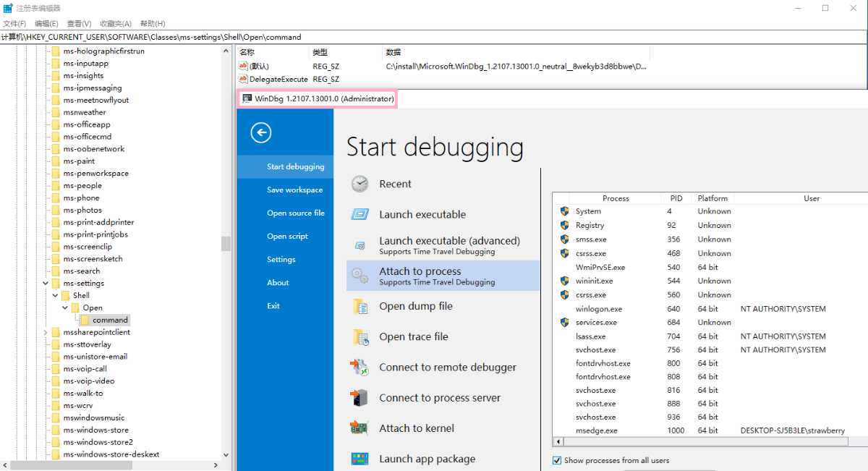Expand the mssharepointclient registry key
868x471 pixels.
[46, 332]
